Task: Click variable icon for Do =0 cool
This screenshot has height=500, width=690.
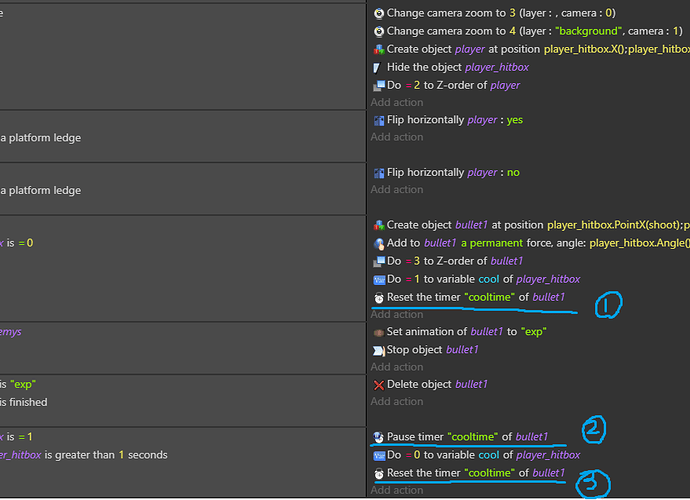Action: click(x=378, y=456)
